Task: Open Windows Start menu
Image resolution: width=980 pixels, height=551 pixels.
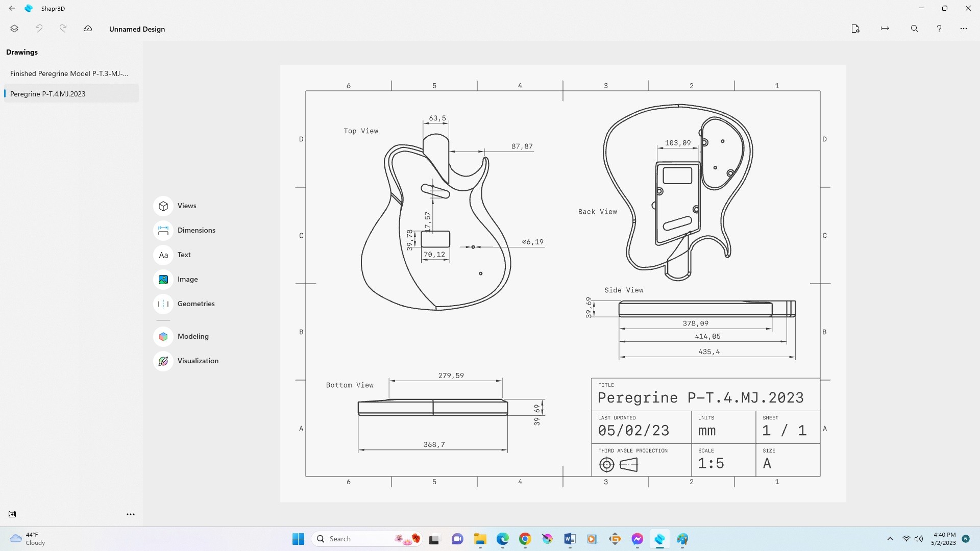Action: (298, 539)
